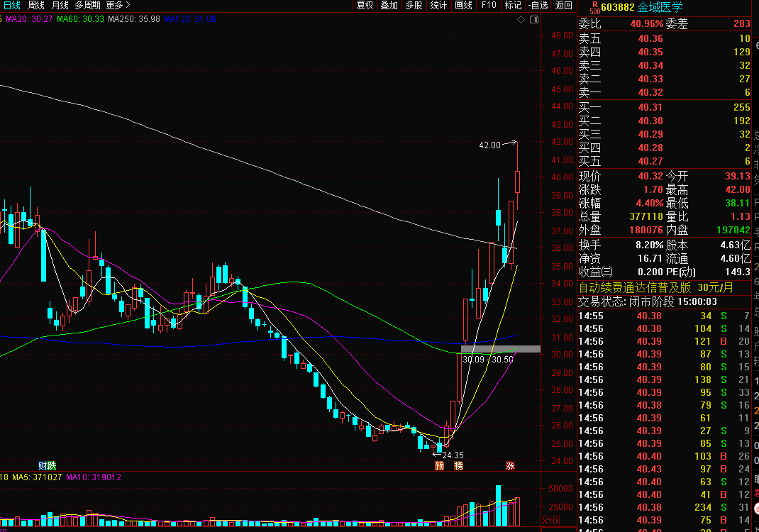Click the 复权 adjustment button

click(x=365, y=6)
